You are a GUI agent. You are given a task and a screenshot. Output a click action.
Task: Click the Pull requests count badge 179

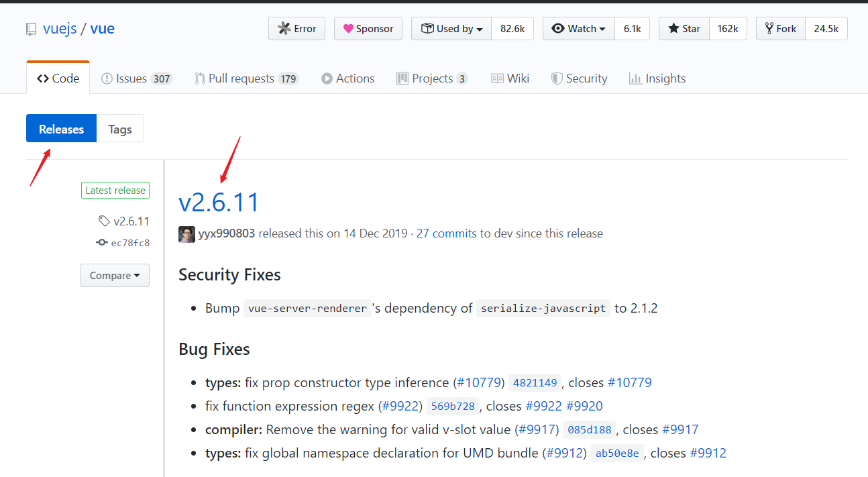coord(288,78)
